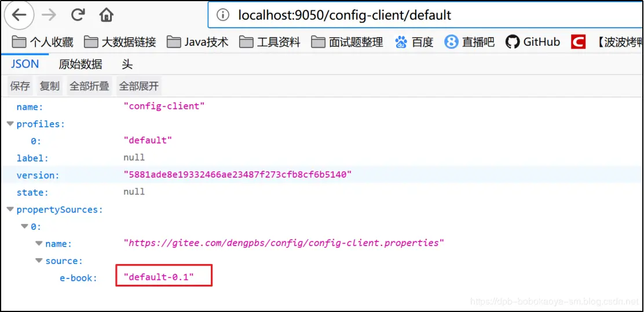
Task: Switch to the 头 tab
Action: (127, 64)
